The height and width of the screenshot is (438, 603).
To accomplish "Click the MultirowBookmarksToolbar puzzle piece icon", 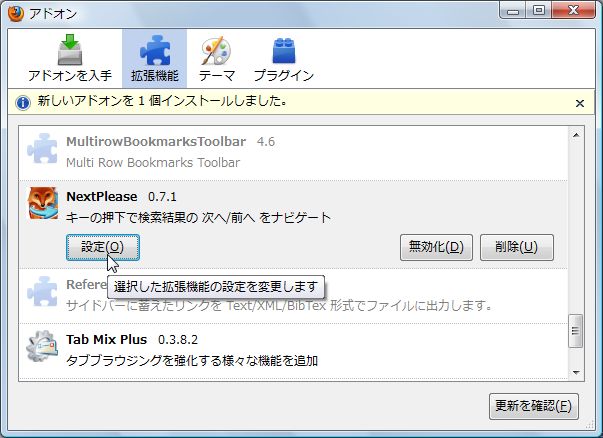I will 42,150.
